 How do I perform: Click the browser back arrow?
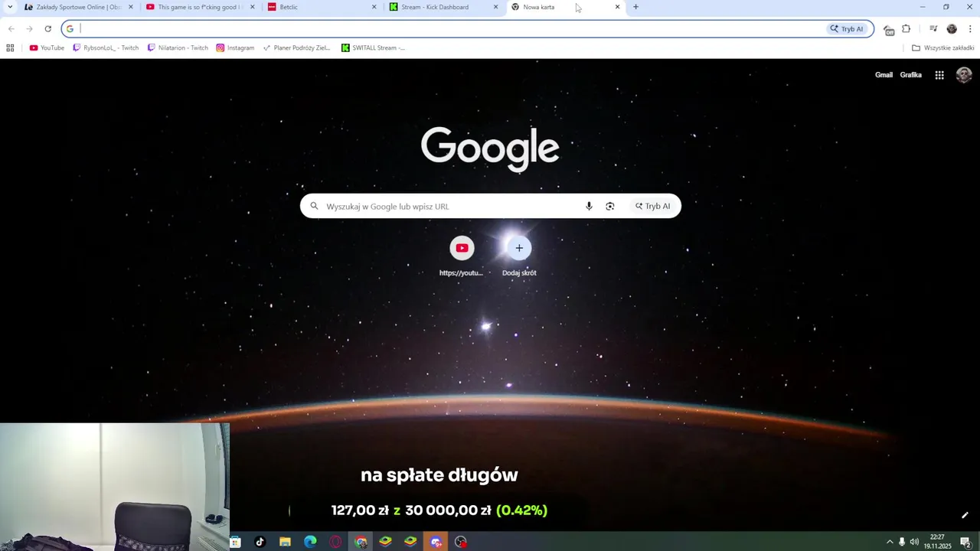tap(11, 29)
